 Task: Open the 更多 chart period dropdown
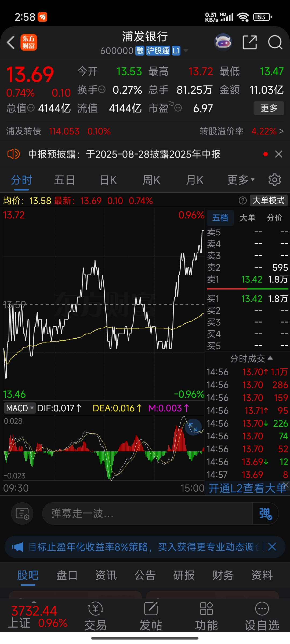coord(241,180)
